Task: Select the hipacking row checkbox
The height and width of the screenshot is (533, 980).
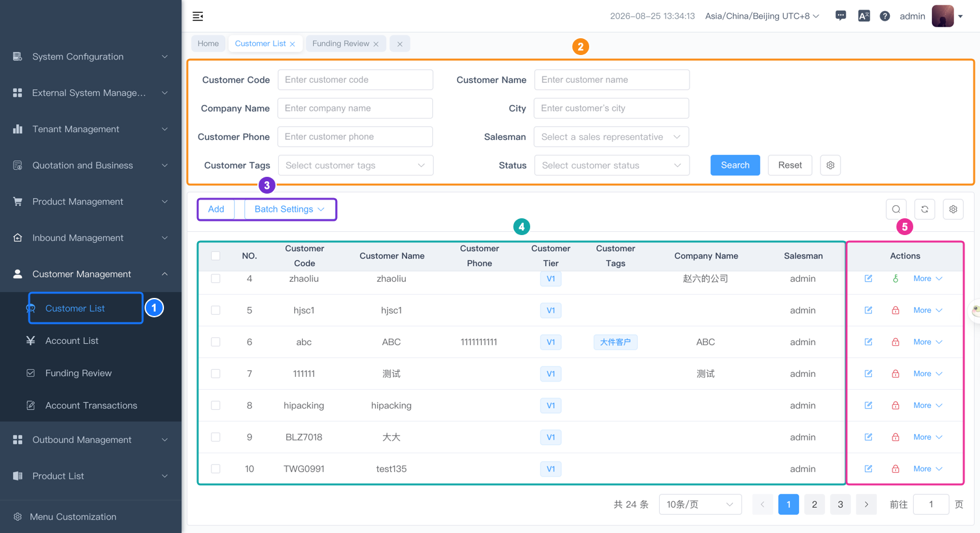Action: pyautogui.click(x=216, y=405)
